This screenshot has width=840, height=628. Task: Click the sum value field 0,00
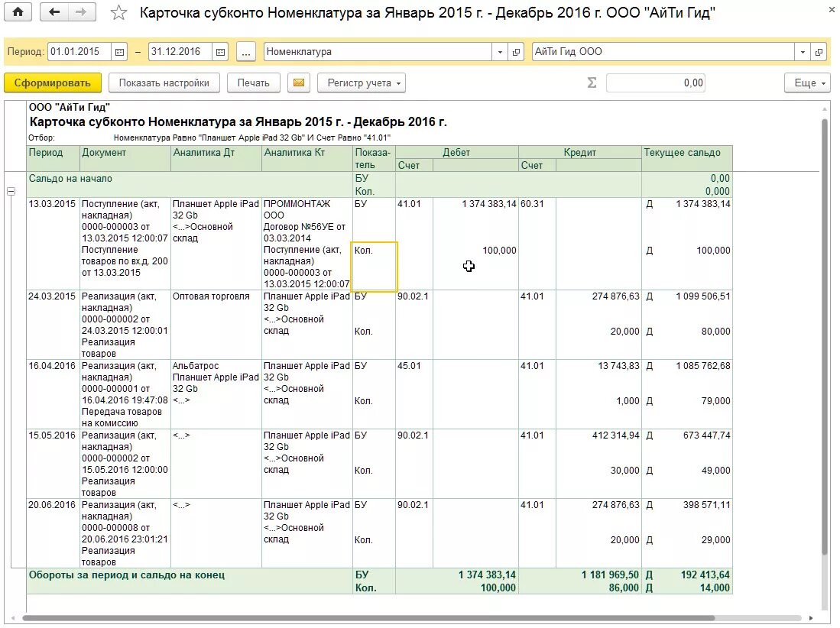pos(656,83)
